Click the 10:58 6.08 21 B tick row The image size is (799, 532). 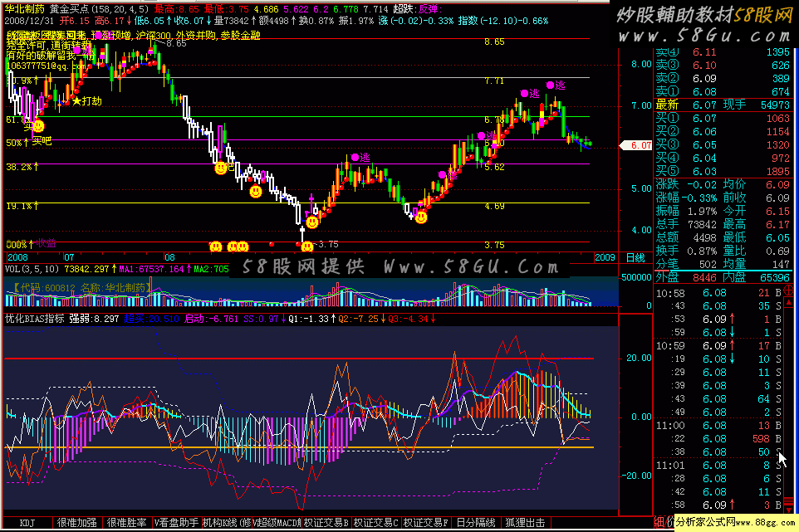click(x=719, y=293)
